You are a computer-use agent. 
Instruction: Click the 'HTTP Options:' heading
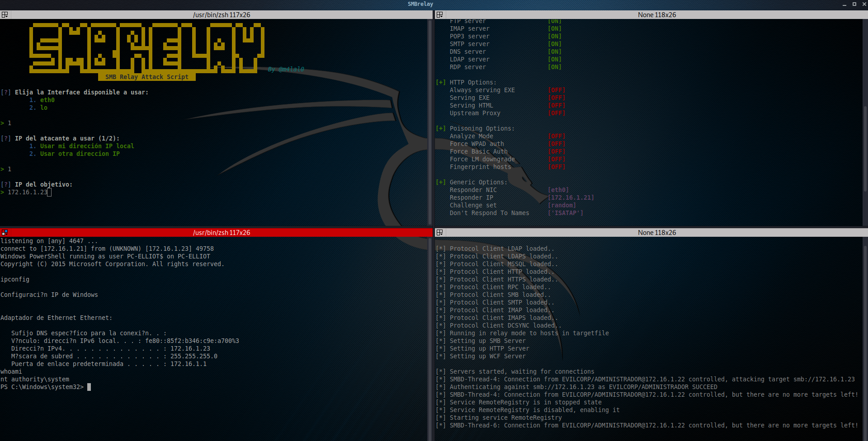pyautogui.click(x=473, y=83)
